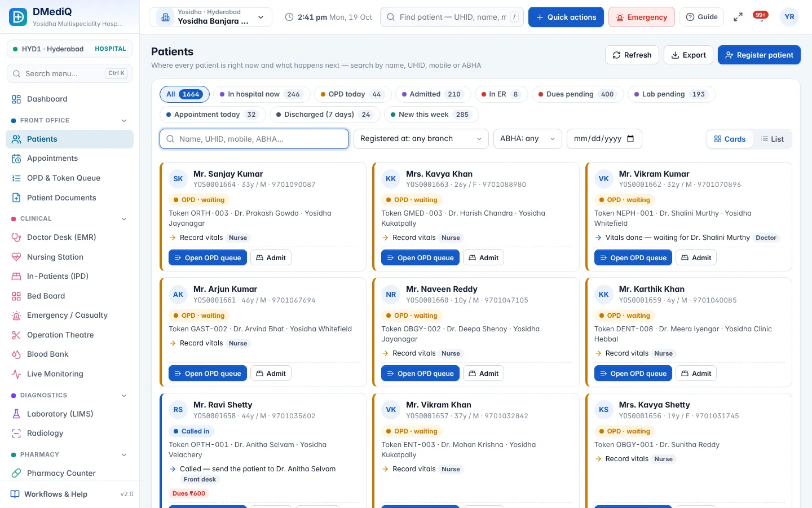Open In-Patients (IPD) section
812x508 pixels.
pos(69,276)
